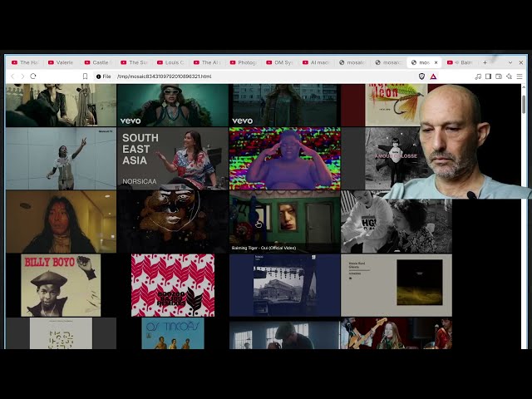Open the Os Tincoãs album thumbnail

coord(173,333)
